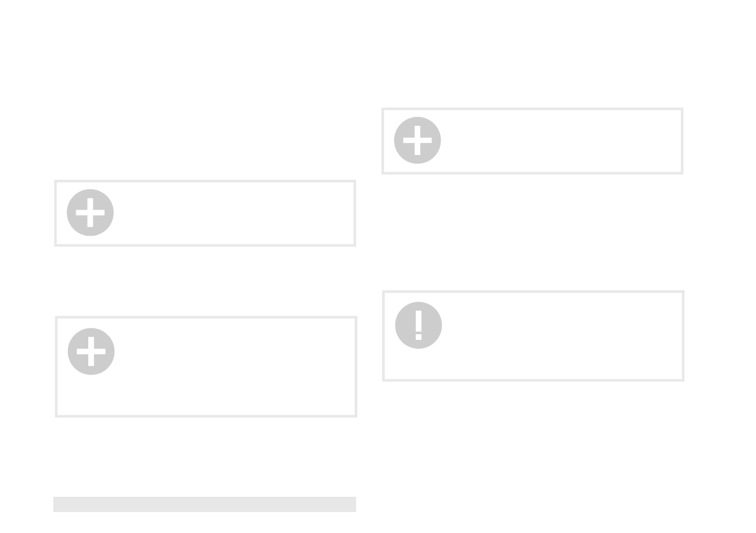Expand the upper-left bordered box with the plus icon

[206, 213]
